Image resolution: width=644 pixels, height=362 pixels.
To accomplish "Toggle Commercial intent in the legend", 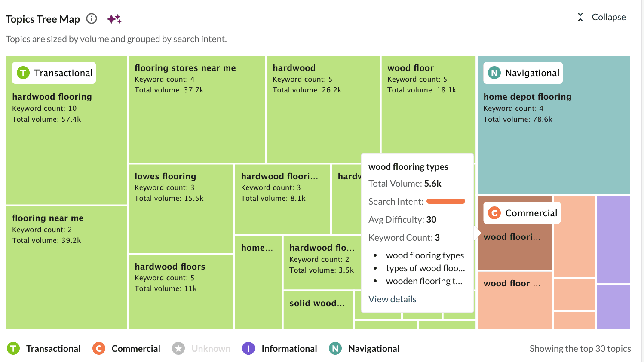I will (x=126, y=348).
